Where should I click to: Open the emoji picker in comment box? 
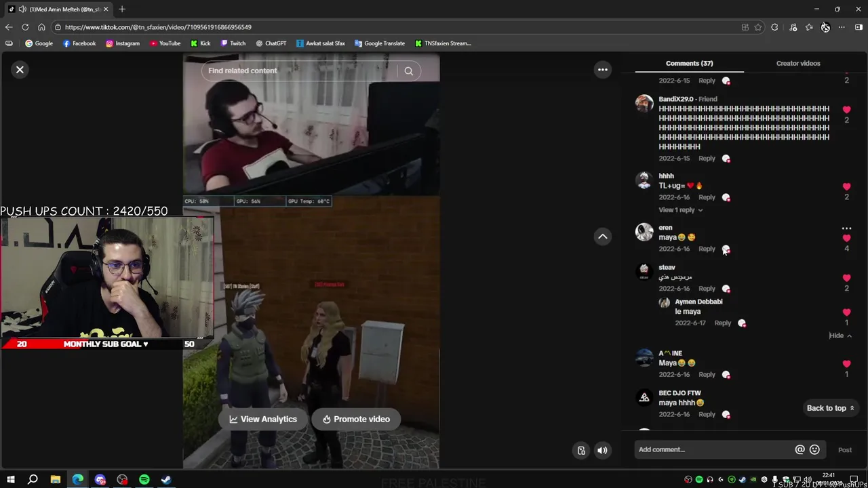coord(814,449)
